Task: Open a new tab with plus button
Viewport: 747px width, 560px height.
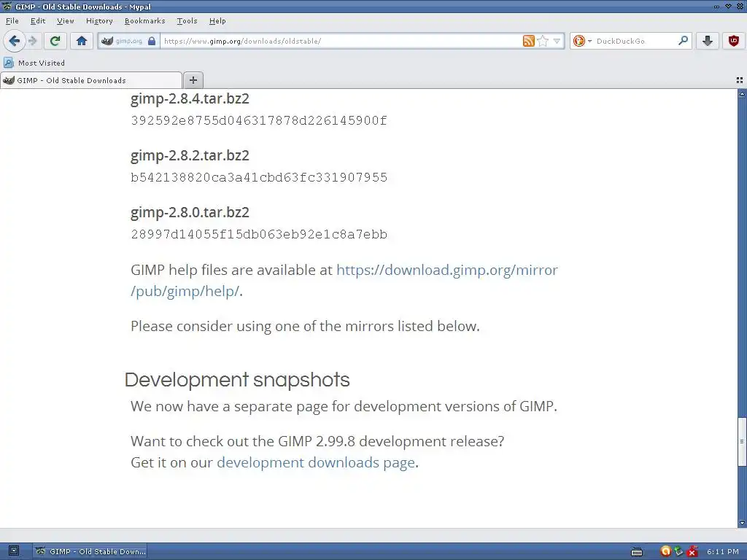Action: [193, 80]
